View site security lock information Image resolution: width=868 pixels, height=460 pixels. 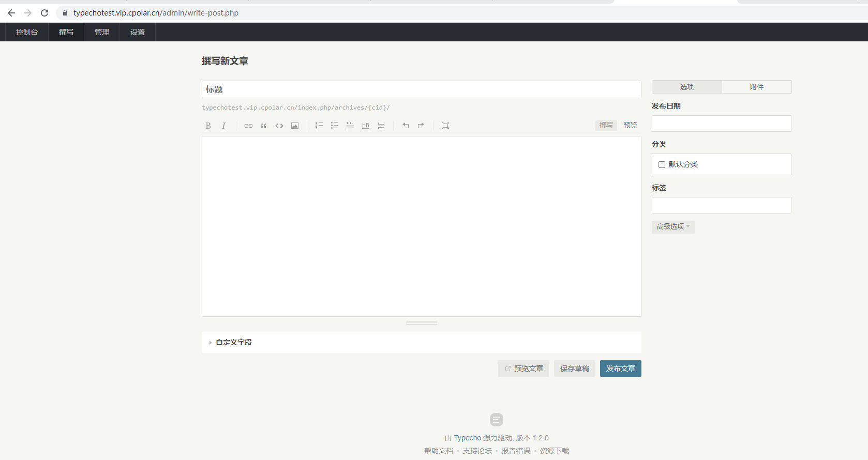tap(65, 13)
